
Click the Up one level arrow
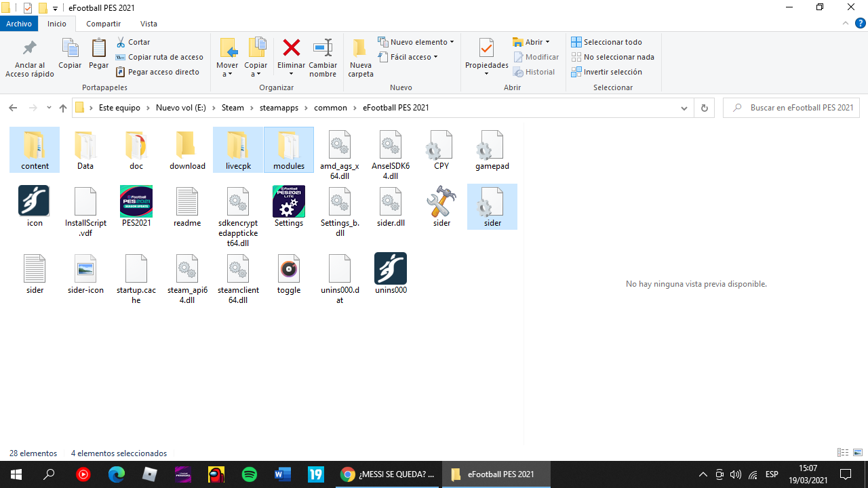(x=63, y=108)
